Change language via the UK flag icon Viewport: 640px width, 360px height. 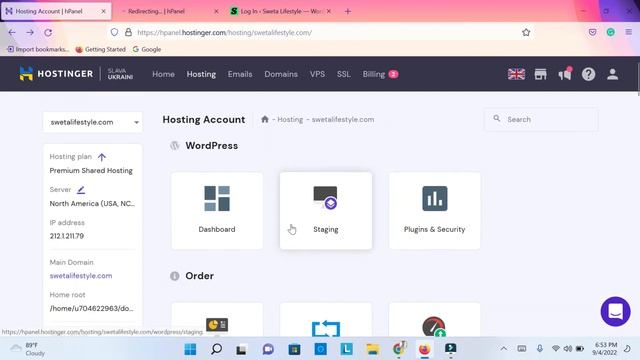click(x=516, y=74)
